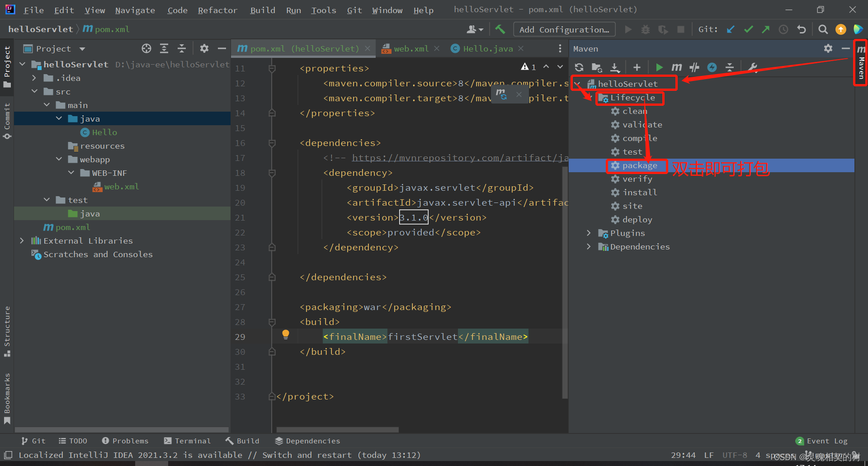Click the yellow intention bulb icon

tap(286, 334)
